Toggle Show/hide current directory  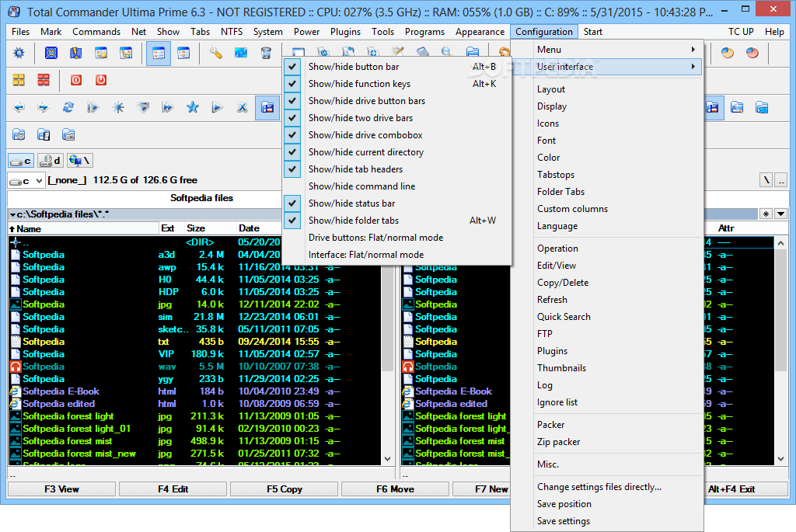coord(397,152)
